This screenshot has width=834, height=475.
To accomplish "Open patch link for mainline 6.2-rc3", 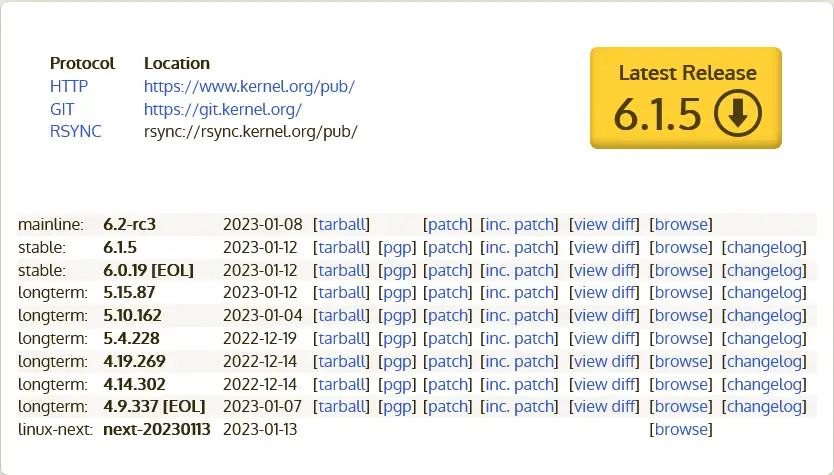I will pyautogui.click(x=447, y=224).
